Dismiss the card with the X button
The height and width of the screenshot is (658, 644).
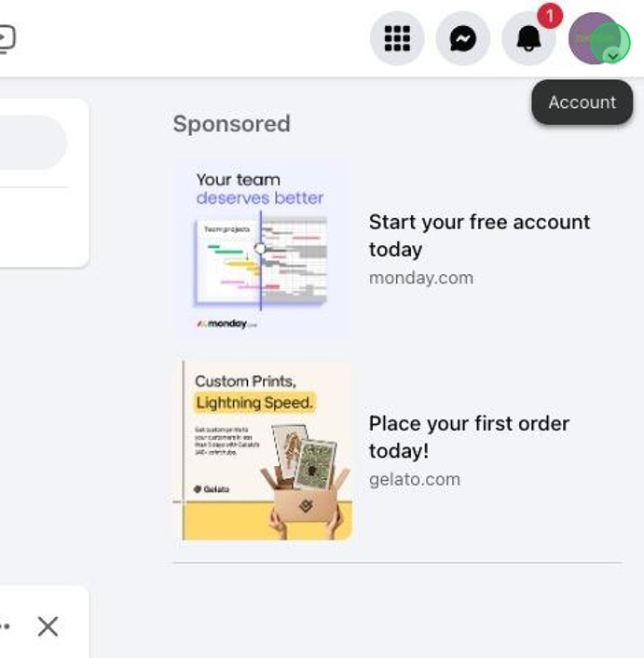[48, 626]
